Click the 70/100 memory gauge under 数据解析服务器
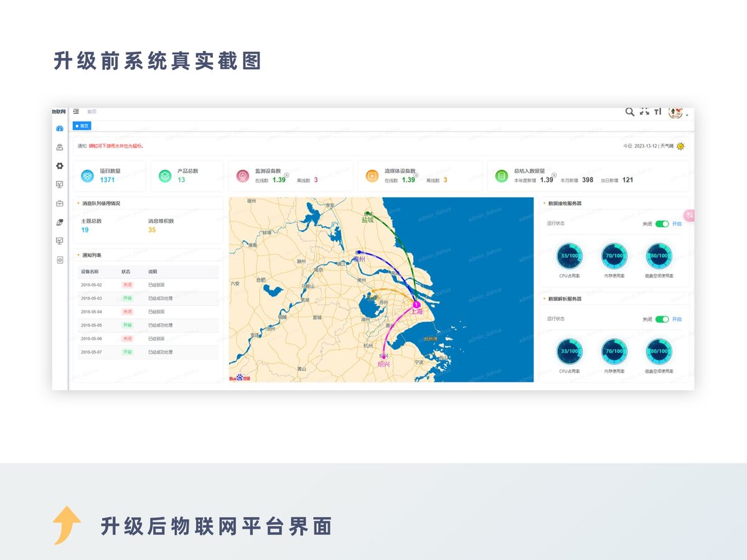 (x=614, y=351)
